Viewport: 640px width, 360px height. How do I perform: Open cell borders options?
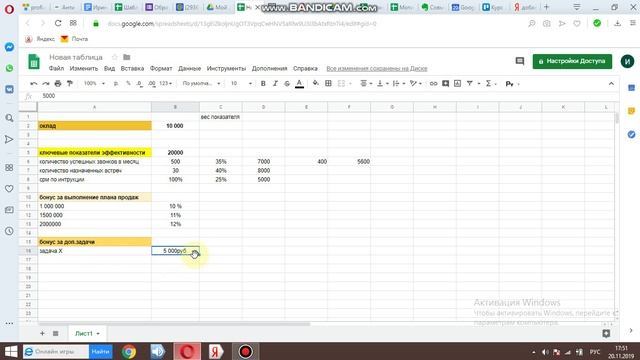(x=328, y=84)
